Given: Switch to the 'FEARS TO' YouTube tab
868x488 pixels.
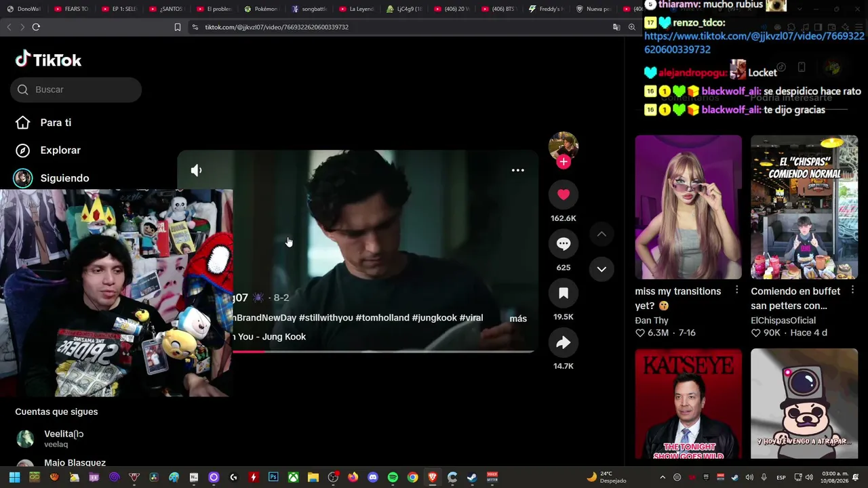Looking at the screenshot, I should (71, 9).
